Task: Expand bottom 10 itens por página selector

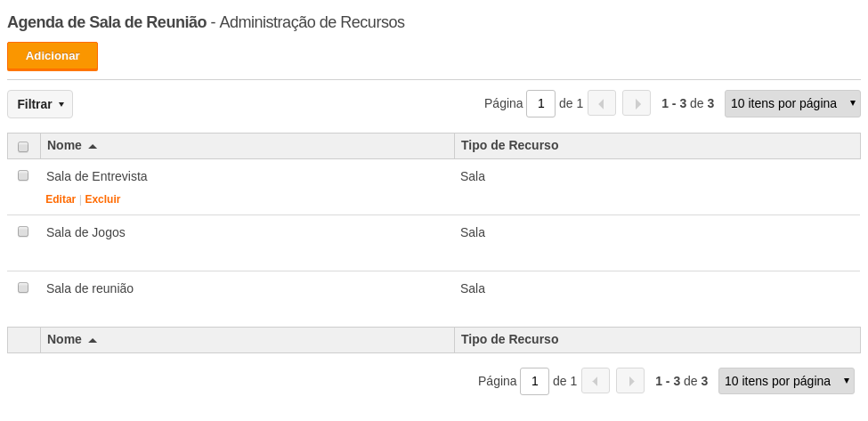Action: [x=786, y=381]
